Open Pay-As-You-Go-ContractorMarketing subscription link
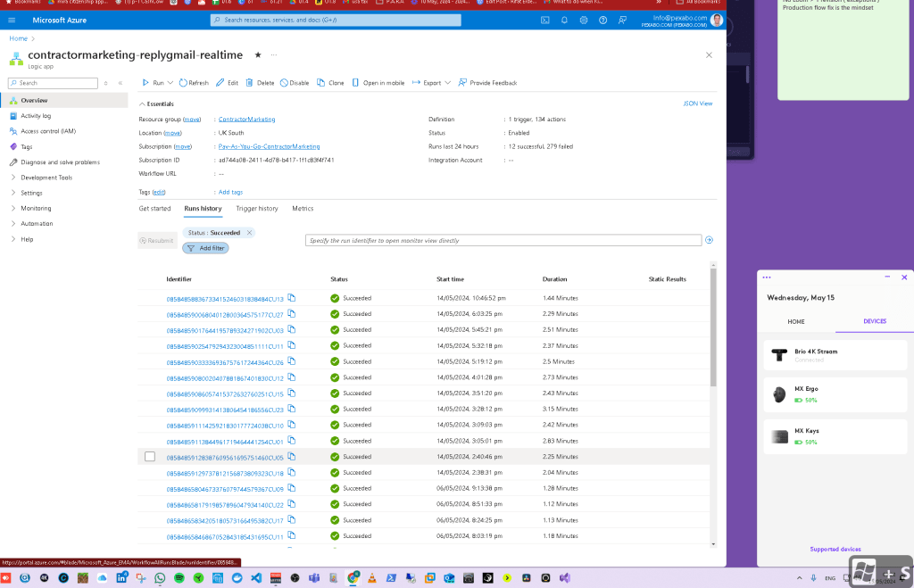The image size is (914, 588). tap(269, 147)
